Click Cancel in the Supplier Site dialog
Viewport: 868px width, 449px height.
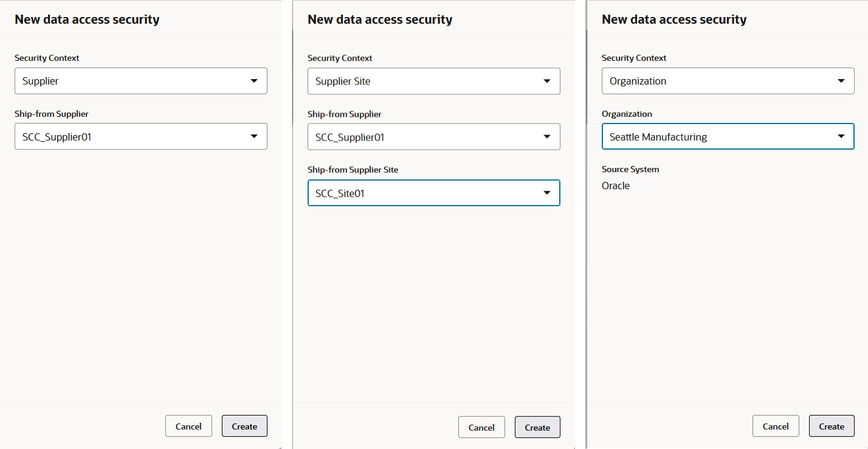[x=481, y=427]
